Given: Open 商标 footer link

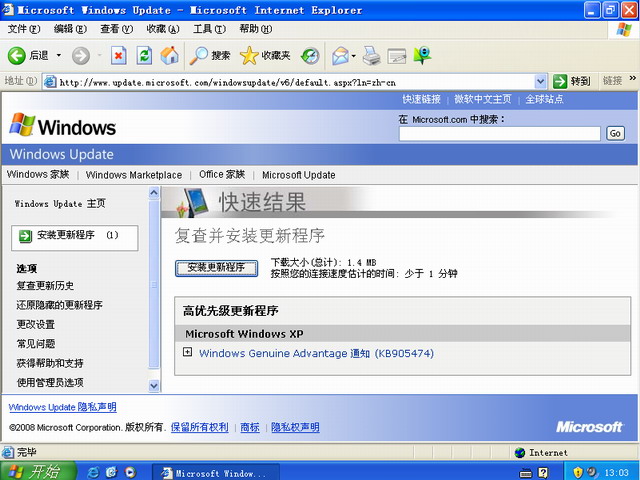Looking at the screenshot, I should click(x=250, y=427).
